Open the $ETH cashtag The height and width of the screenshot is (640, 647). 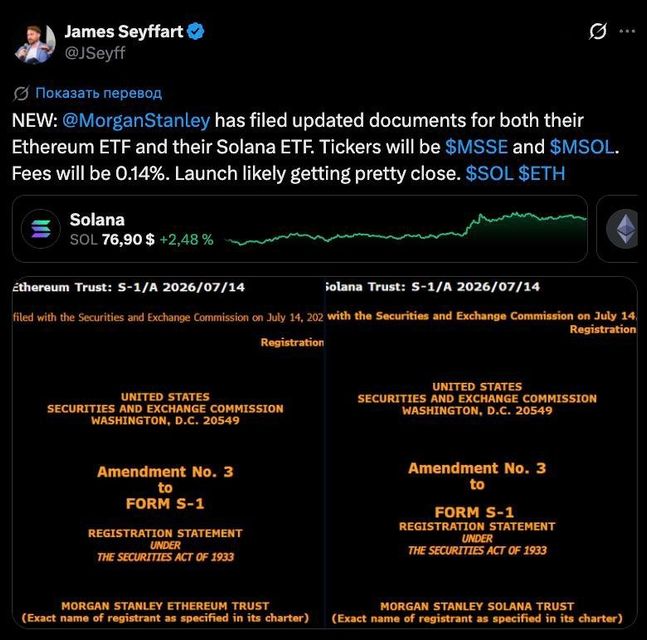click(x=541, y=173)
